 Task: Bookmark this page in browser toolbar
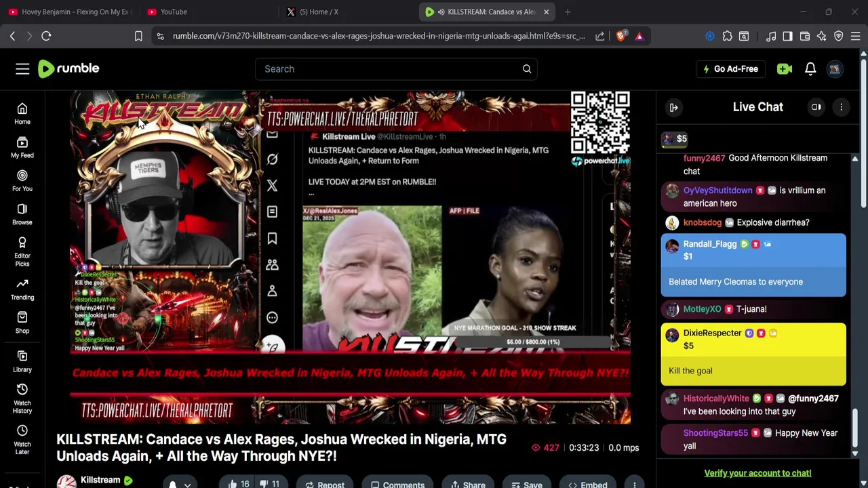[138, 36]
